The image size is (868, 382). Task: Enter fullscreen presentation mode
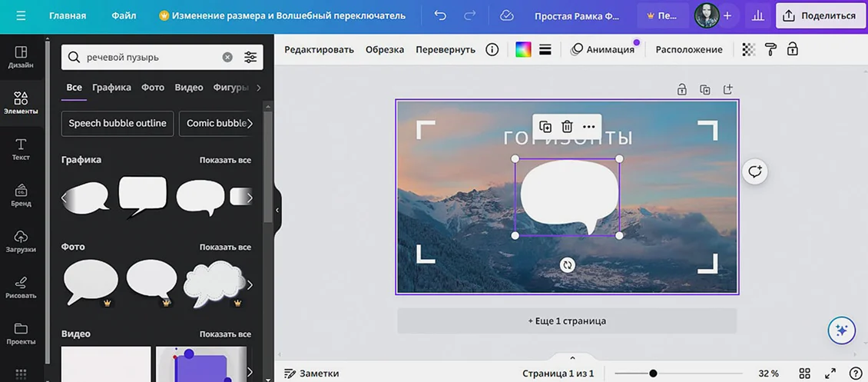point(830,373)
